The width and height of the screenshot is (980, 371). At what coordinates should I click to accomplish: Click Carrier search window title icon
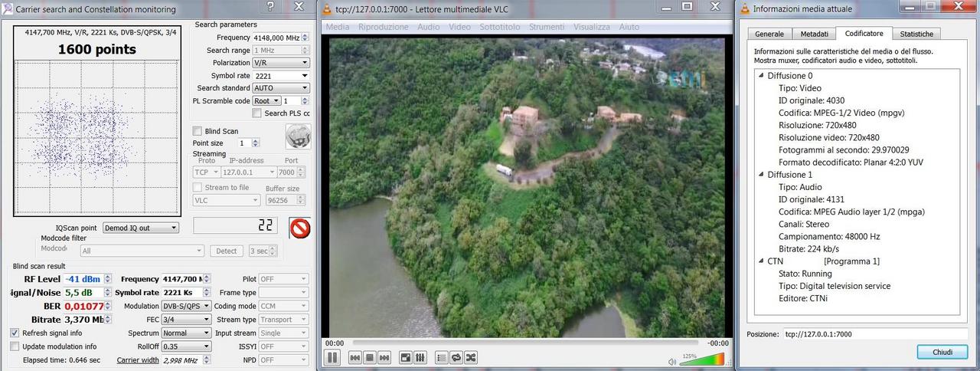tap(8, 9)
